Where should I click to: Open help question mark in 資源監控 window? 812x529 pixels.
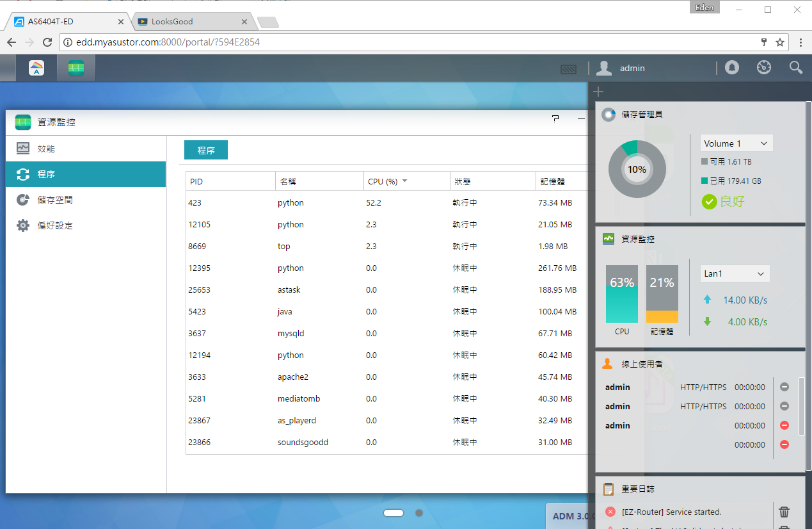pos(555,118)
